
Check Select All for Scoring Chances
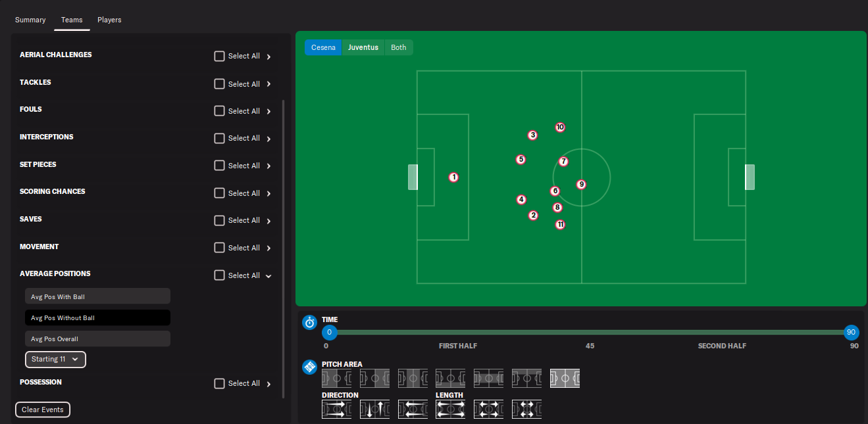(220, 193)
